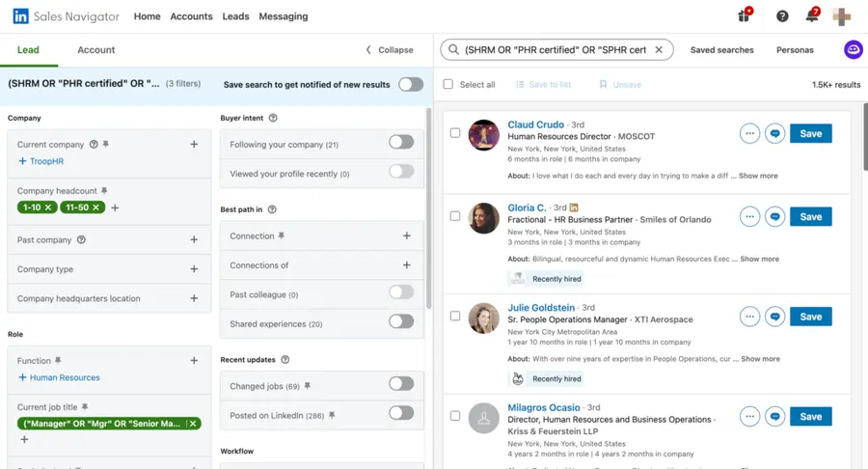Check the Select all checkbox
The height and width of the screenshot is (469, 868).
[x=448, y=84]
